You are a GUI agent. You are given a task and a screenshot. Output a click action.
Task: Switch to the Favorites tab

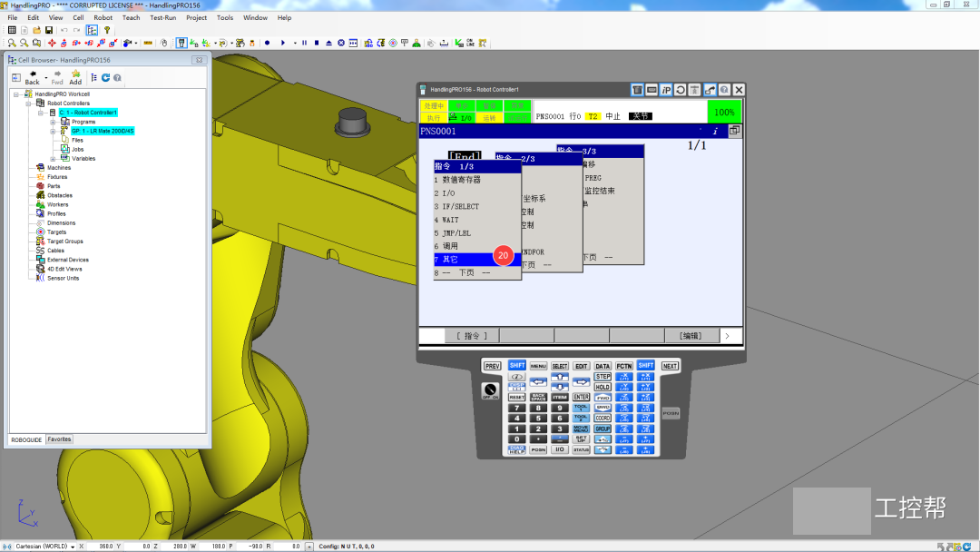60,439
